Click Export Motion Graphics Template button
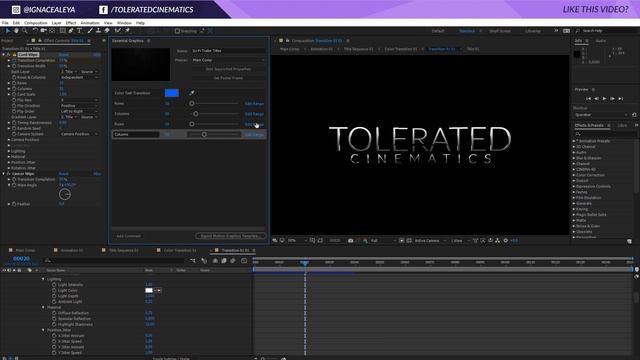Viewport: 640px width, 360px height. click(x=231, y=236)
